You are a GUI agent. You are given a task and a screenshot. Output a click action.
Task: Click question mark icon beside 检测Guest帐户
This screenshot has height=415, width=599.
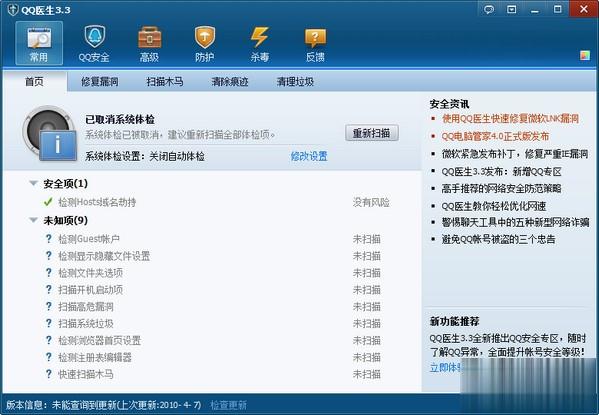[49, 239]
